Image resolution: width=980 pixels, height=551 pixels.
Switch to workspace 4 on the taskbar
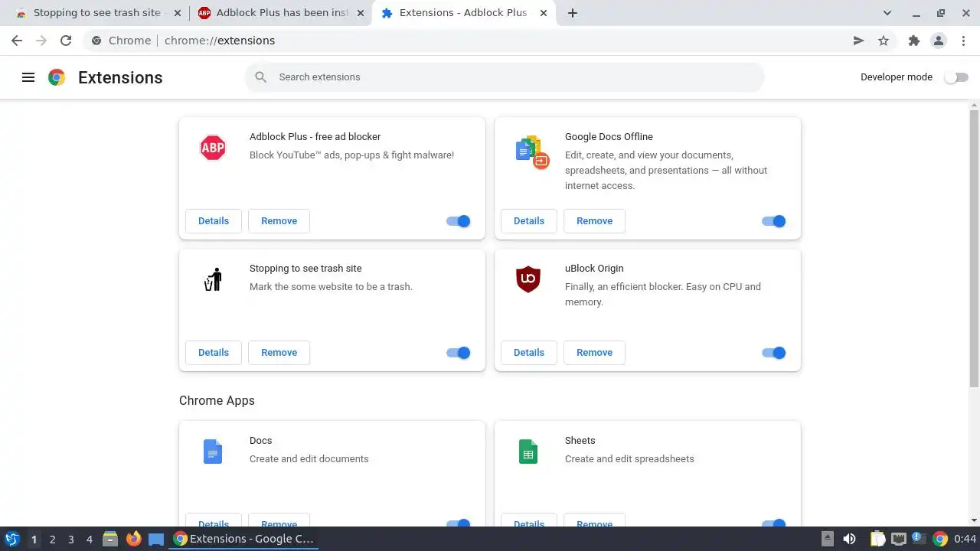tap(89, 539)
